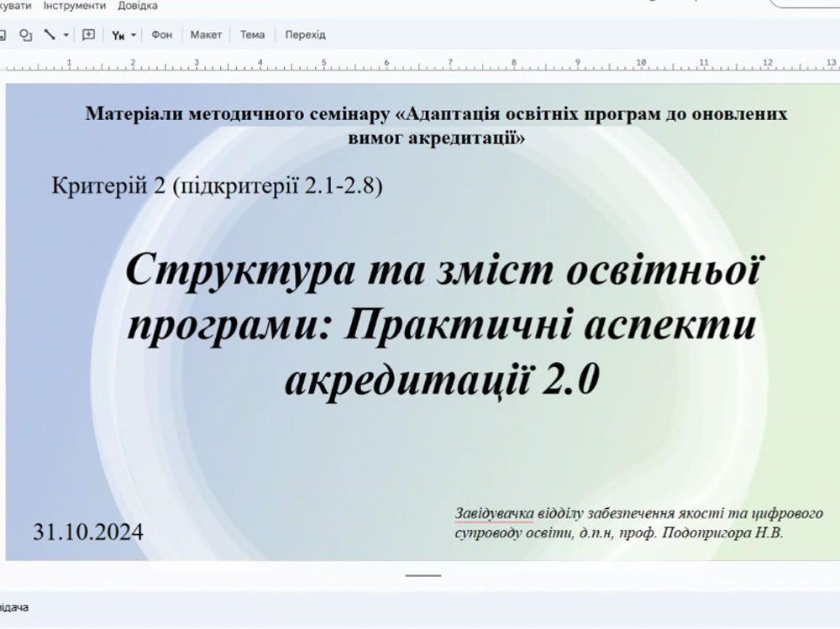
Task: Select the Line tool in toolbar
Action: [x=50, y=34]
